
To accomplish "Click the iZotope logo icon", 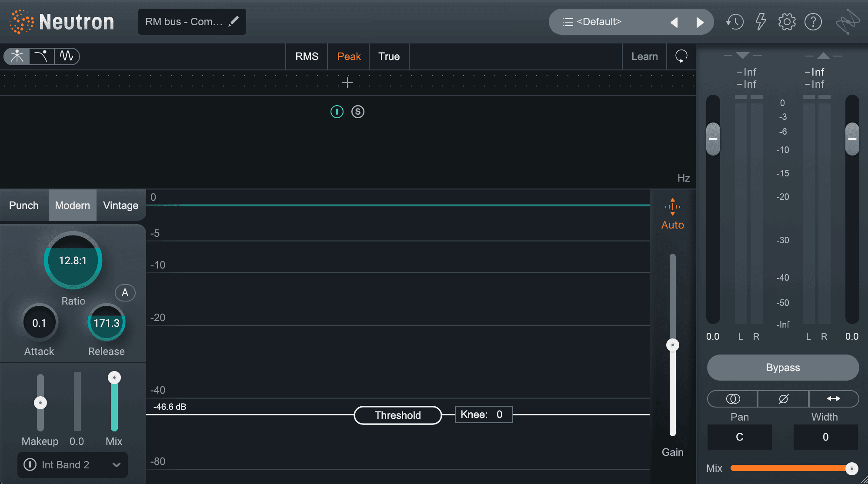I will (848, 22).
